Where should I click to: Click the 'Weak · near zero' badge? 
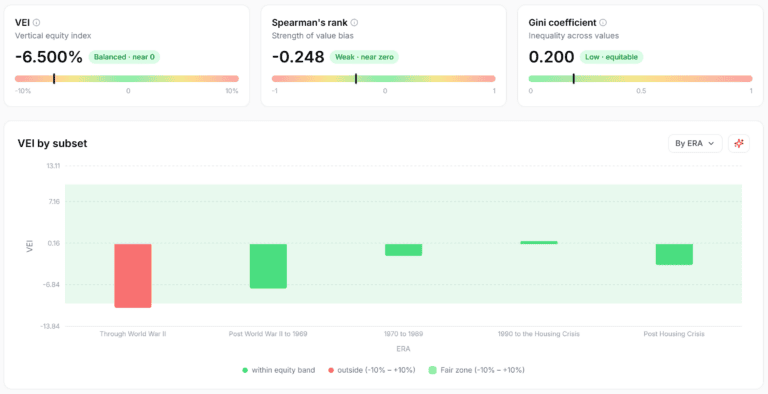(364, 57)
